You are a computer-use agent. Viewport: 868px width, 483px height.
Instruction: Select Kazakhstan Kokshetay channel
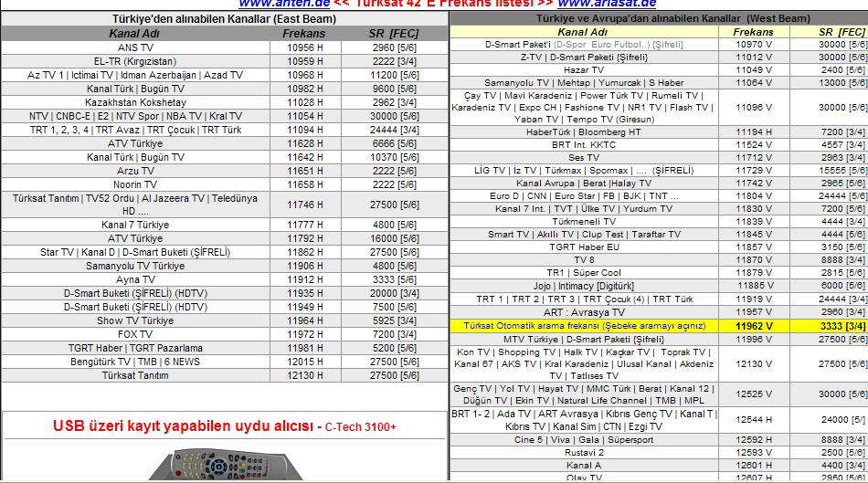tap(135, 102)
